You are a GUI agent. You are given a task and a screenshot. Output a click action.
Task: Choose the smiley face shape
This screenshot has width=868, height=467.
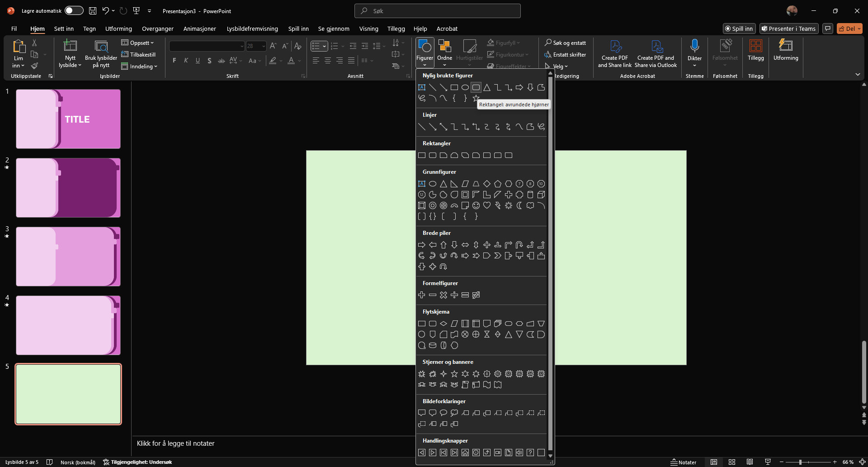[476, 205]
